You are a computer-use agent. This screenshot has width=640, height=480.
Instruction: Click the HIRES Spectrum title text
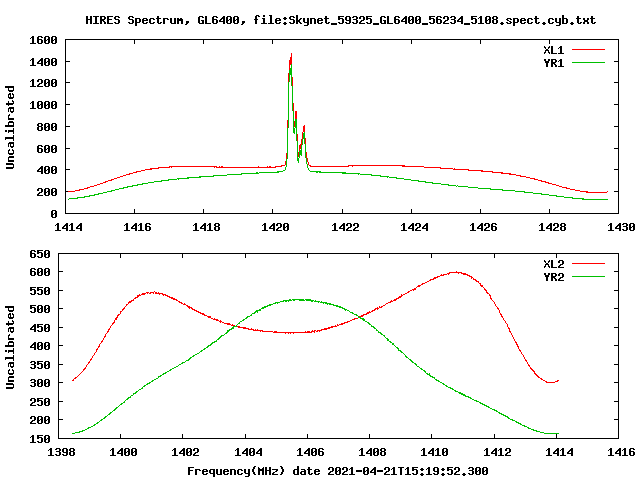pyautogui.click(x=341, y=20)
